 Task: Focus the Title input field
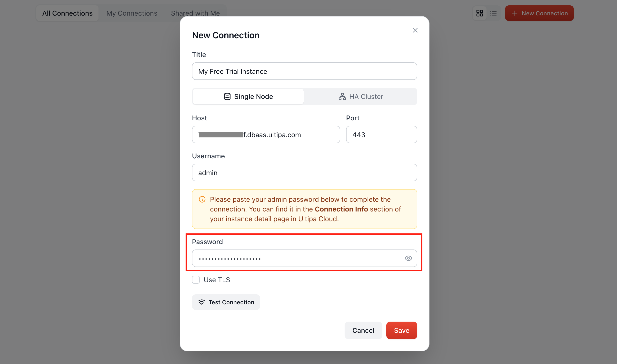pyautogui.click(x=304, y=71)
